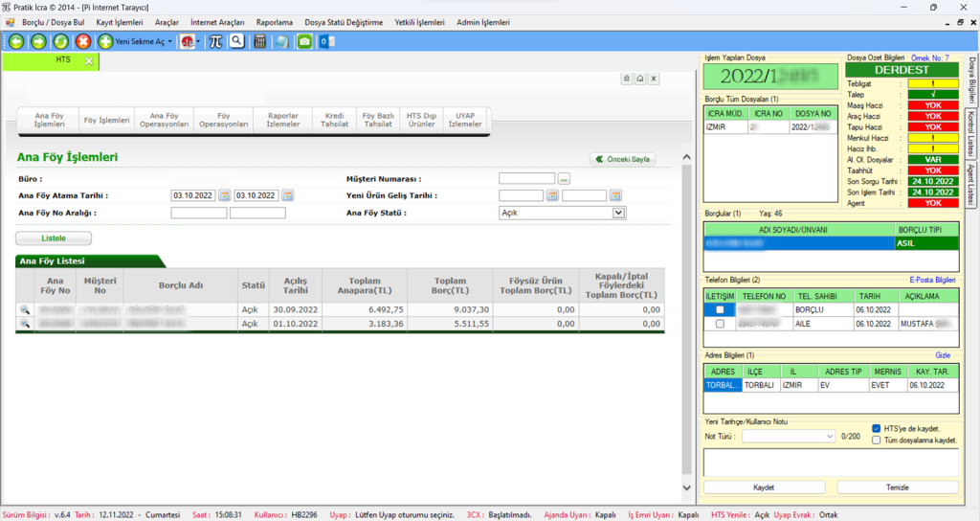Click the green refresh page icon

pos(60,41)
